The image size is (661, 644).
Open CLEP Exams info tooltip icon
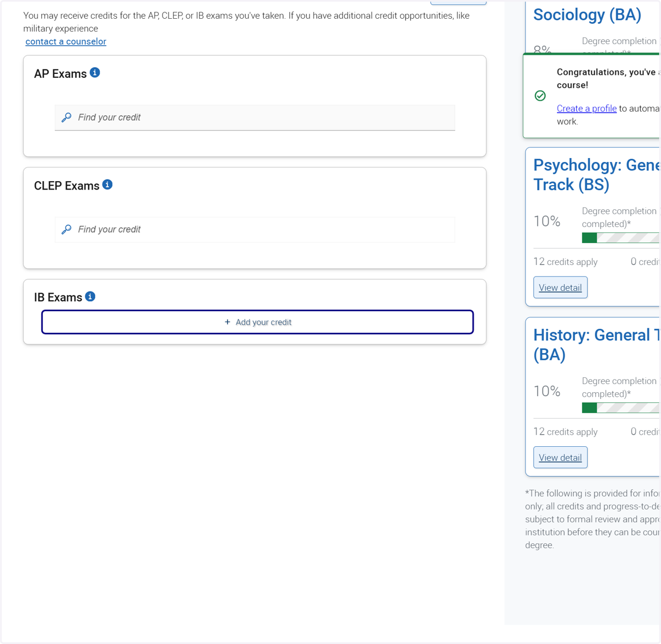pos(107,185)
